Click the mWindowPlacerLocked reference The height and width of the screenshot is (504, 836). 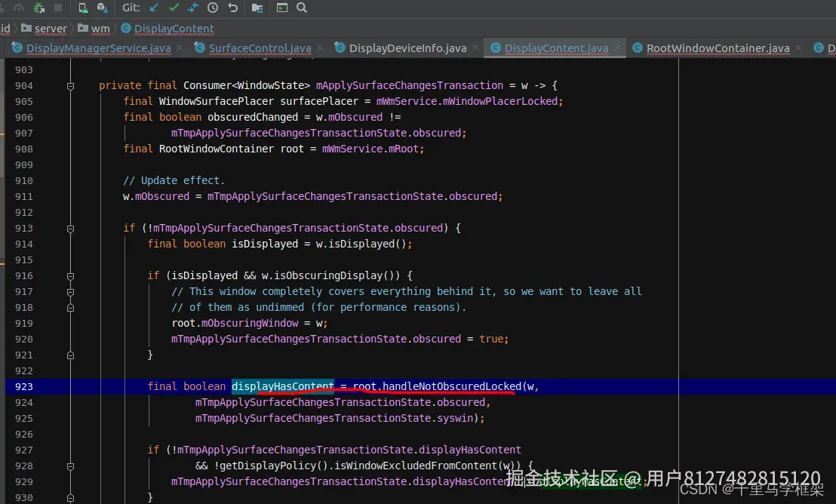[500, 101]
